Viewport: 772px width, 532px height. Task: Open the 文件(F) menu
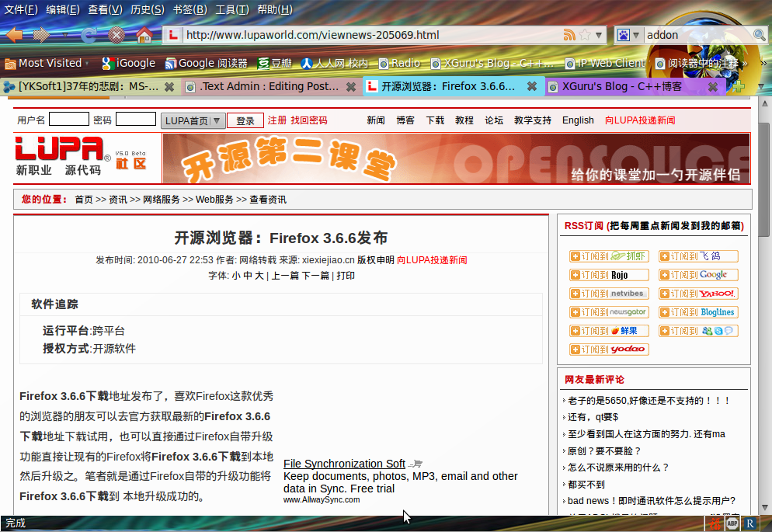click(x=21, y=9)
